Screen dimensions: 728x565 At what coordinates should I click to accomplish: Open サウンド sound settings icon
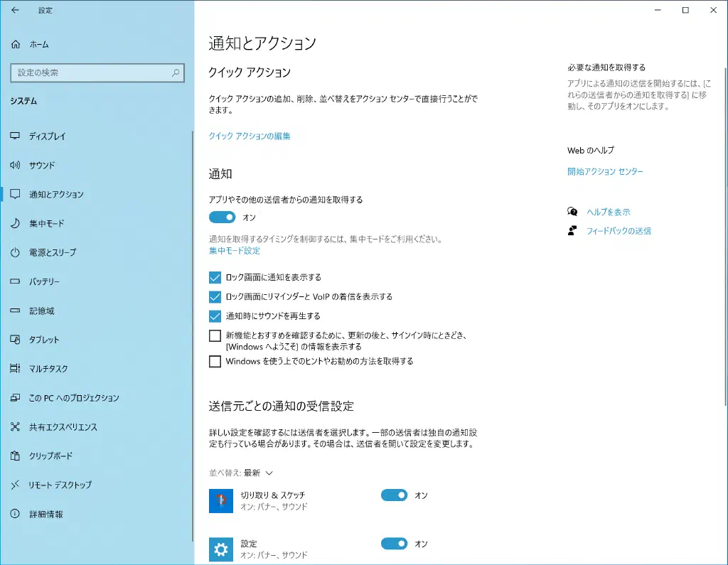point(15,165)
